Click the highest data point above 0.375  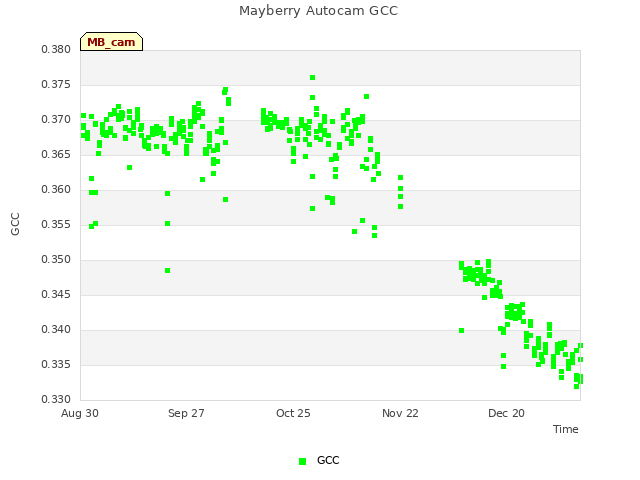click(312, 78)
